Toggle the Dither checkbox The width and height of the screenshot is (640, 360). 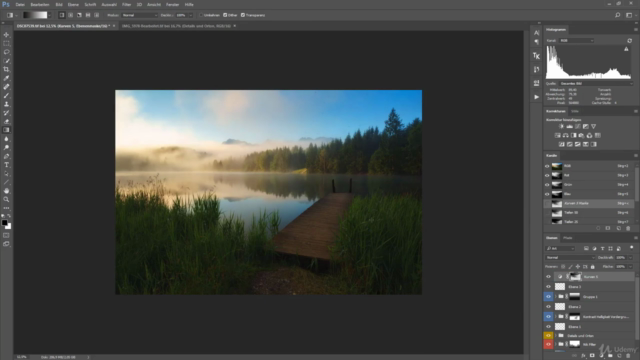click(225, 15)
